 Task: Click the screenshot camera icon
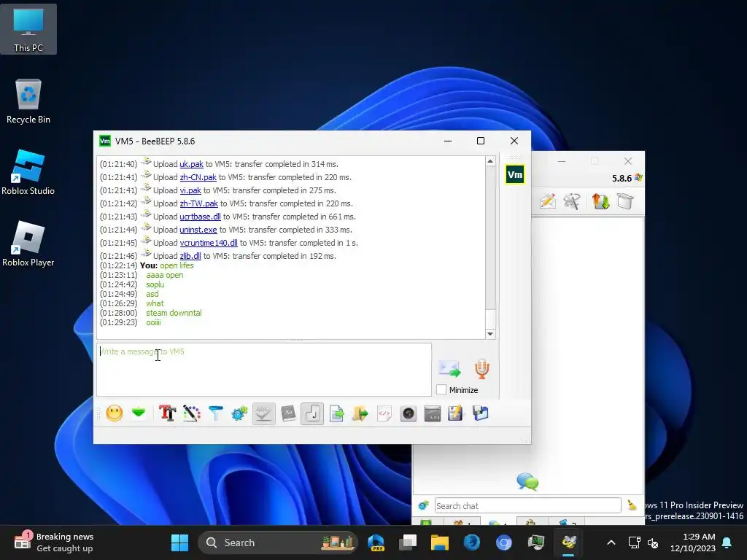click(409, 413)
